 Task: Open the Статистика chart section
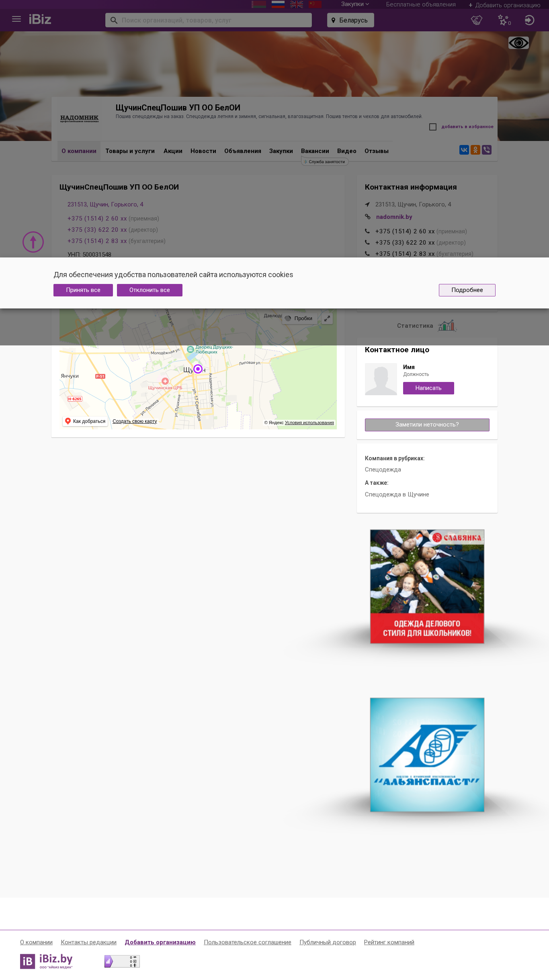427,326
